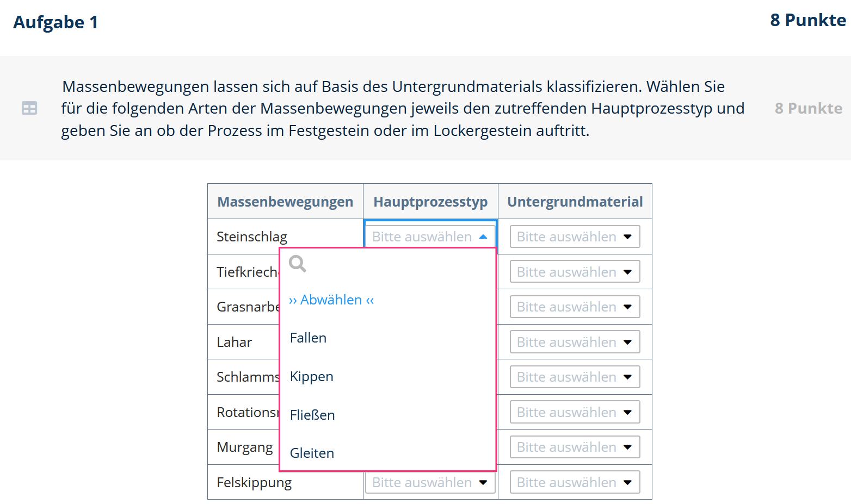Viewport: 851px width, 504px height.
Task: Click the 'Felskippung' table cell
Action: pyautogui.click(x=285, y=482)
